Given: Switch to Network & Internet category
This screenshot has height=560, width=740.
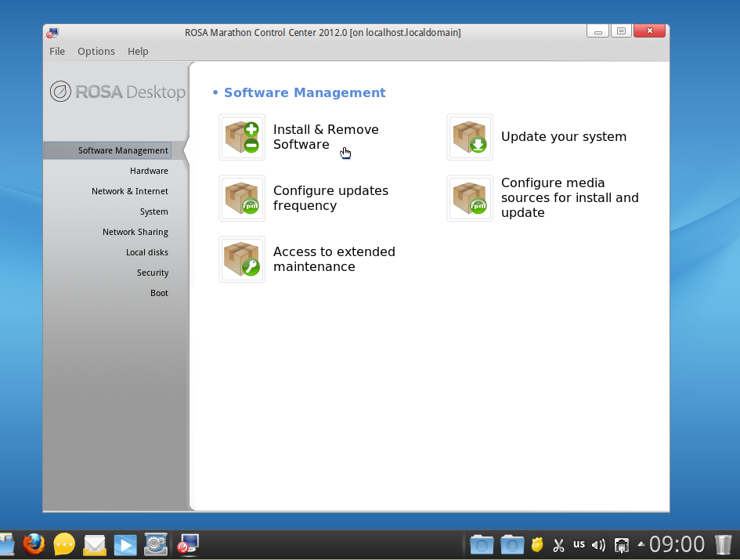Looking at the screenshot, I should click(x=130, y=191).
